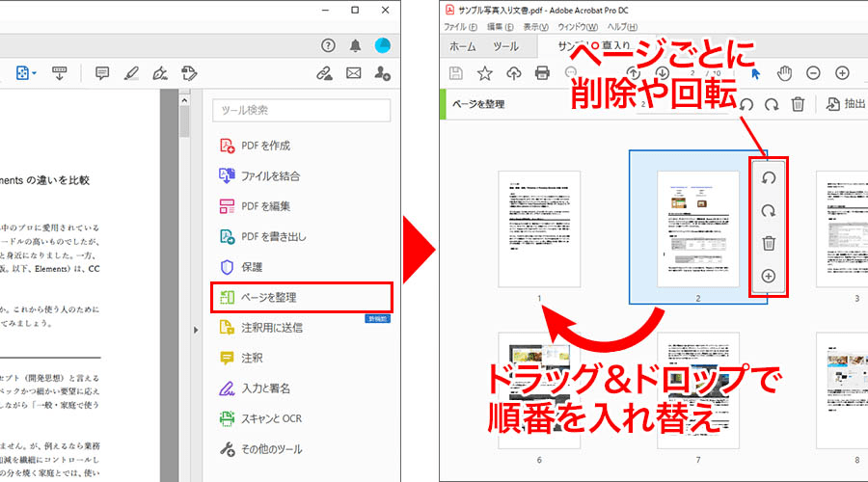
Task: Open the help question mark icon
Action: (x=328, y=45)
